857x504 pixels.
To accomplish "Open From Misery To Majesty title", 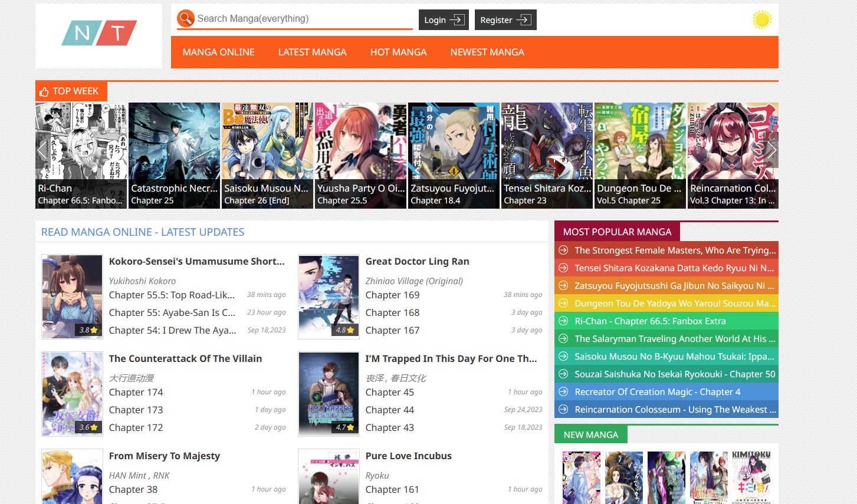I will click(x=164, y=456).
